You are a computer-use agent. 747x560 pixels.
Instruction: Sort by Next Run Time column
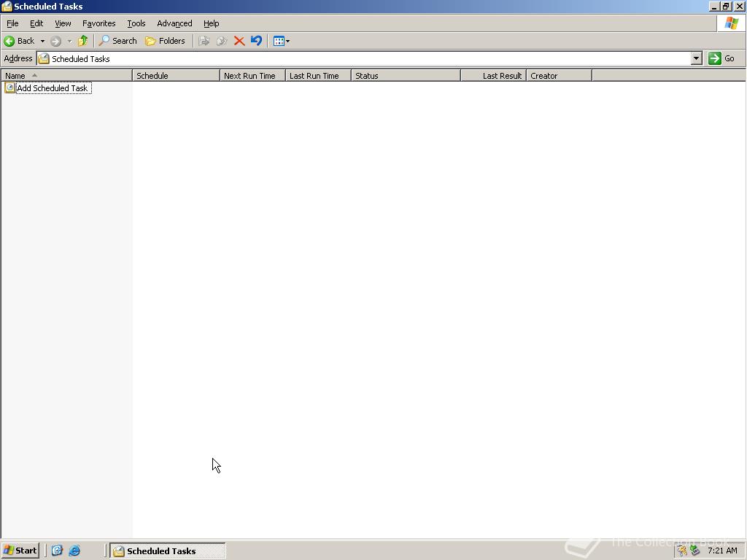click(x=253, y=76)
